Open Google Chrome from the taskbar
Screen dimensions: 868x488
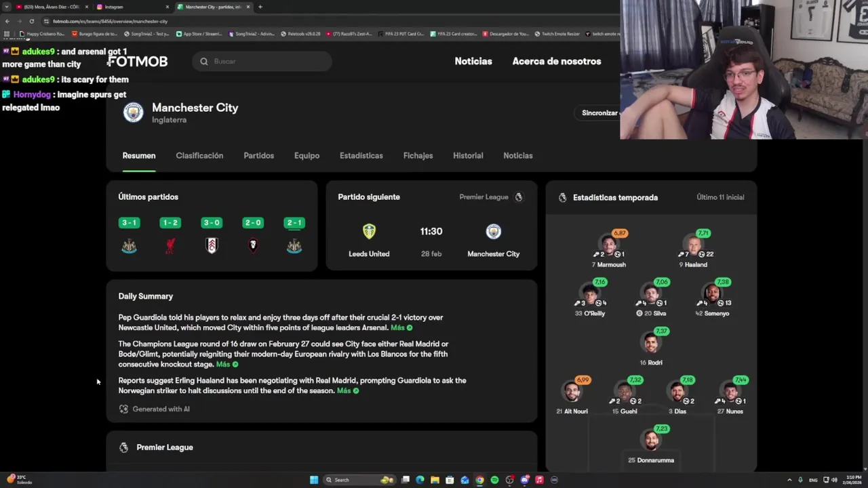click(479, 480)
